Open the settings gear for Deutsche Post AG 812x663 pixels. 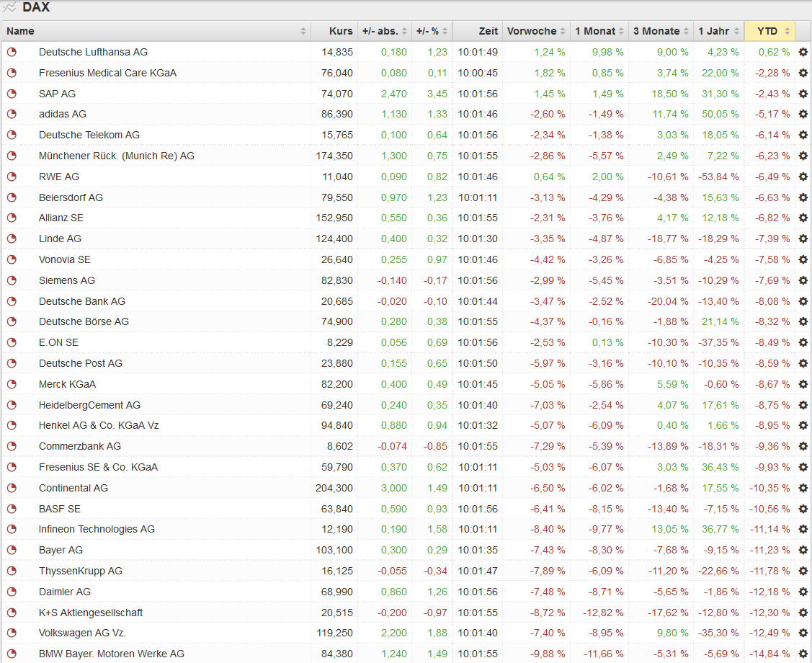pos(803,363)
